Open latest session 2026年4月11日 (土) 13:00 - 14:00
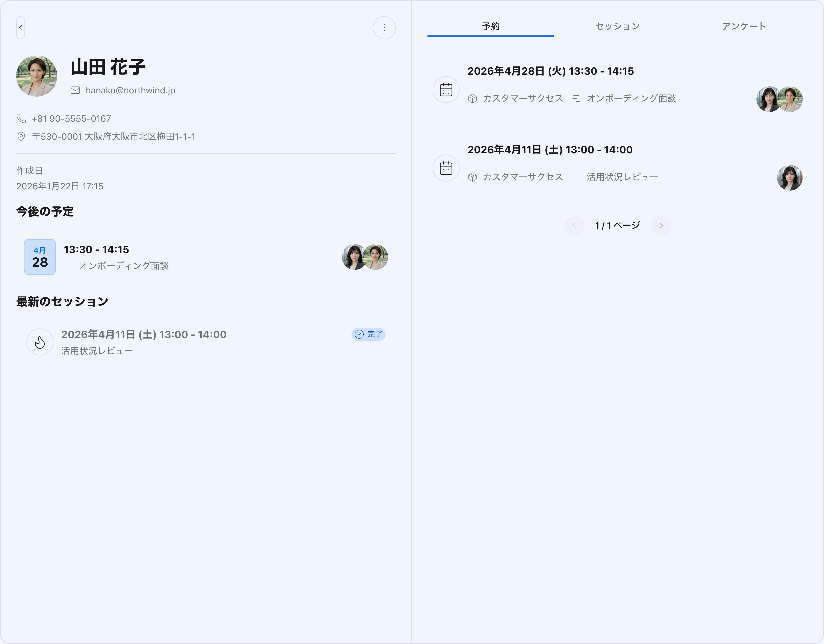The height and width of the screenshot is (644, 824). 144,334
